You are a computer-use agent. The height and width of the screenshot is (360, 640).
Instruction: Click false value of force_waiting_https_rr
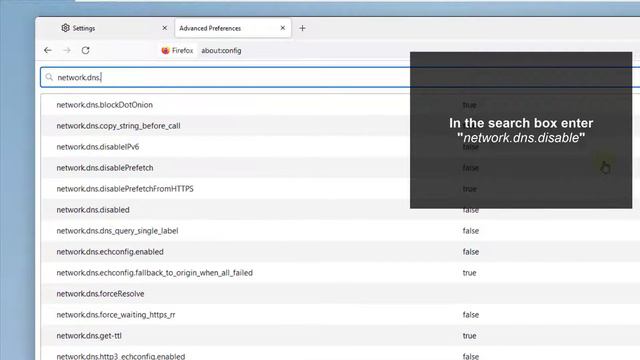[x=471, y=315]
